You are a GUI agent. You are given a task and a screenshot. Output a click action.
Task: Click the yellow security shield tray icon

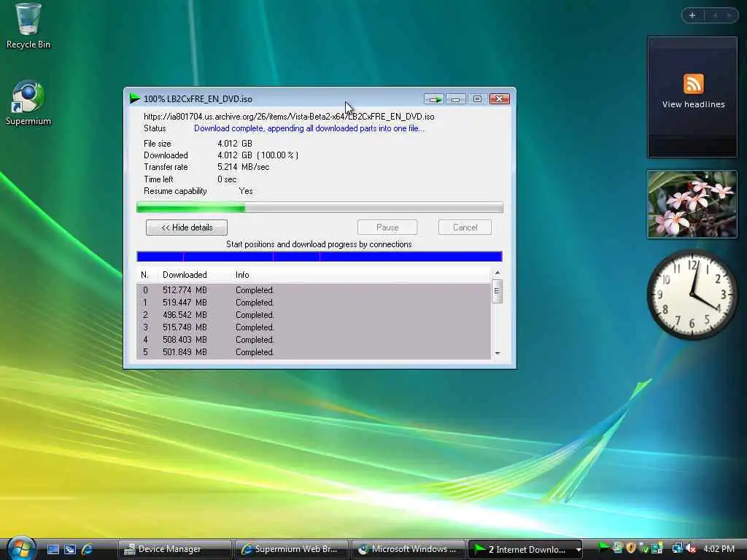631,548
